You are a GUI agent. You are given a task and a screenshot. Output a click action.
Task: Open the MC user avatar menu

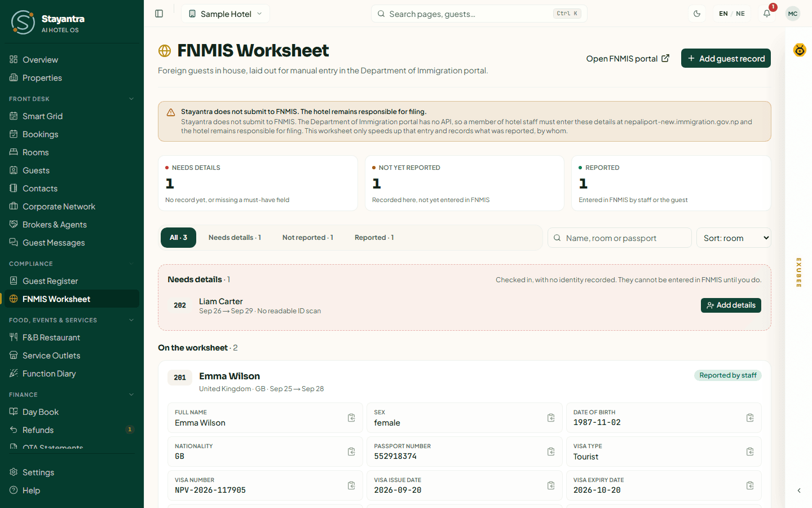[x=793, y=14]
